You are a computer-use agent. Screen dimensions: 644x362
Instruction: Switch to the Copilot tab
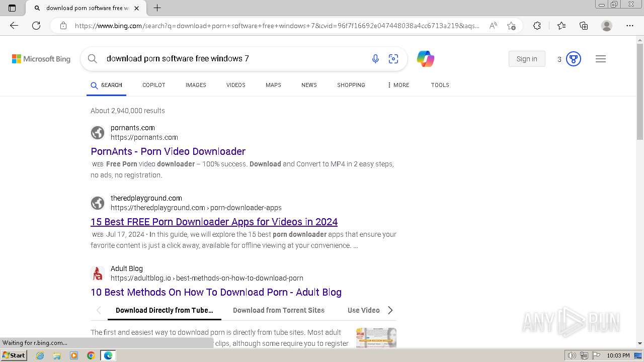[154, 85]
